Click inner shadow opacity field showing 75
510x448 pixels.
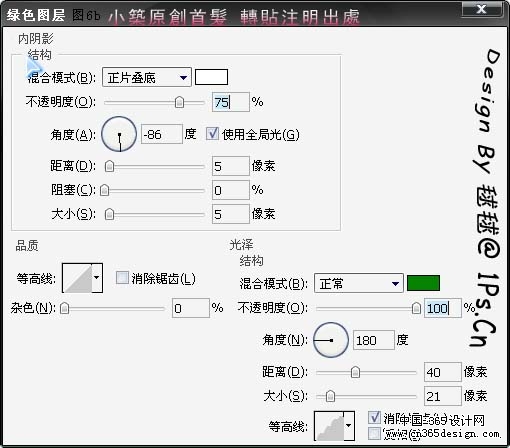pos(230,102)
